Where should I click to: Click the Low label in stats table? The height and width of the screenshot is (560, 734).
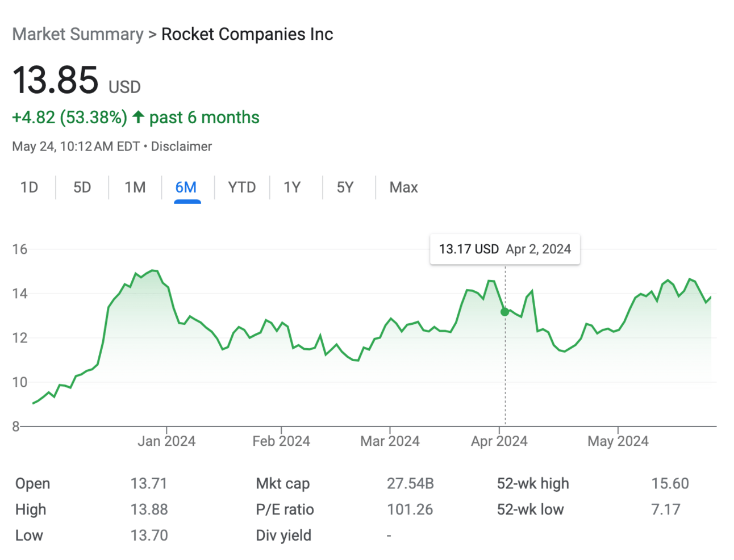29,536
